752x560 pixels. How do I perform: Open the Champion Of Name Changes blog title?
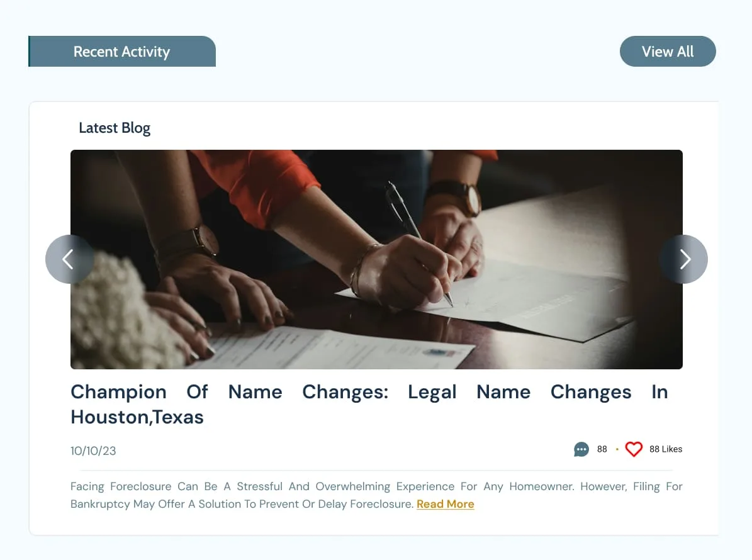point(369,404)
